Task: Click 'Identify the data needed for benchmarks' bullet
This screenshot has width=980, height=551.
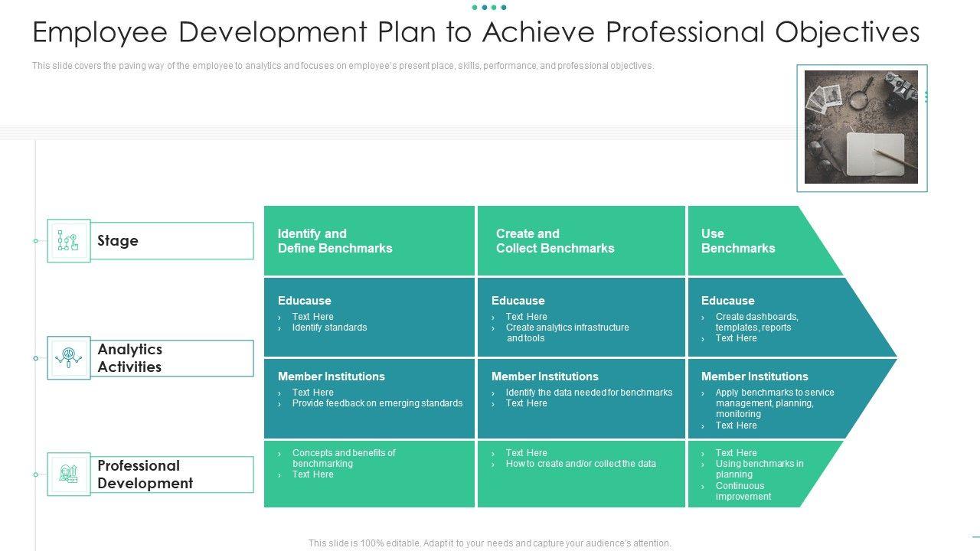Action: [590, 393]
